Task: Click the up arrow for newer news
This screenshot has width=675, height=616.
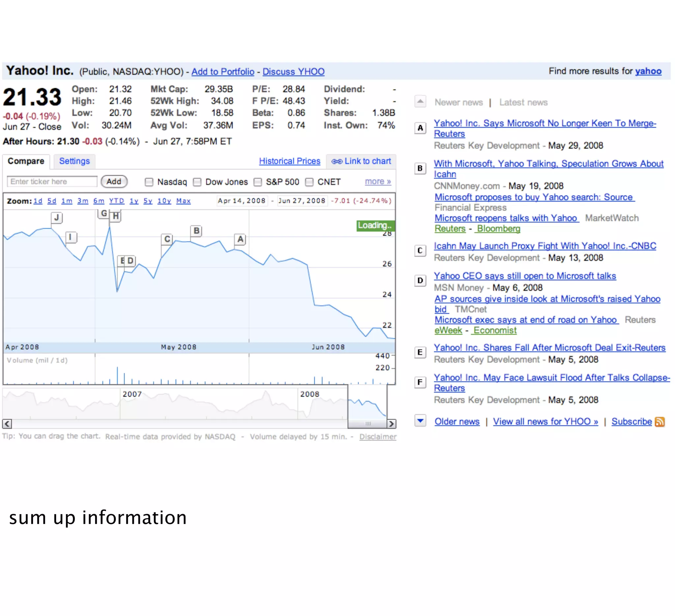Action: [x=420, y=101]
